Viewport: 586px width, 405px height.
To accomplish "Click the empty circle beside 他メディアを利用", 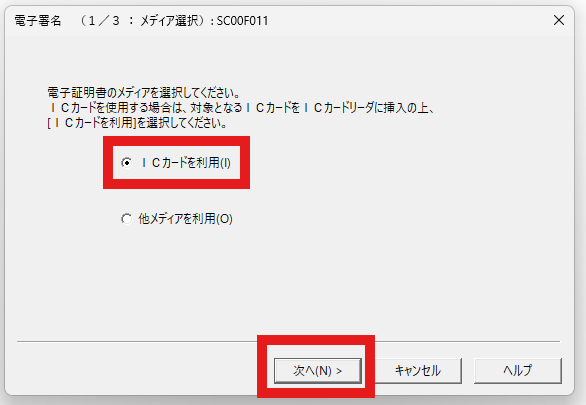I will [x=127, y=219].
